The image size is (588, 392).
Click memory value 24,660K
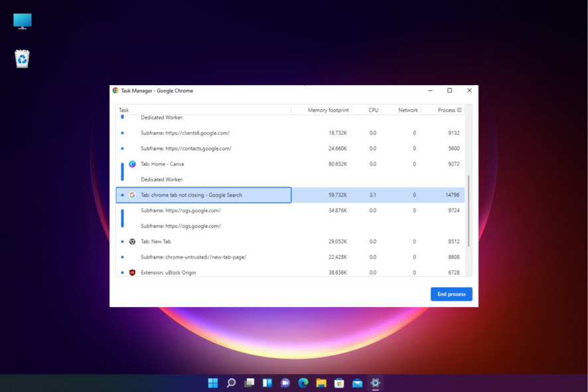tap(338, 148)
